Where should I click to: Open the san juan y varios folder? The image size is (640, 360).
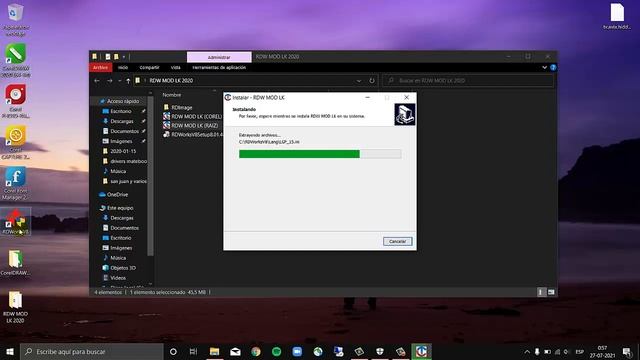pos(128,181)
